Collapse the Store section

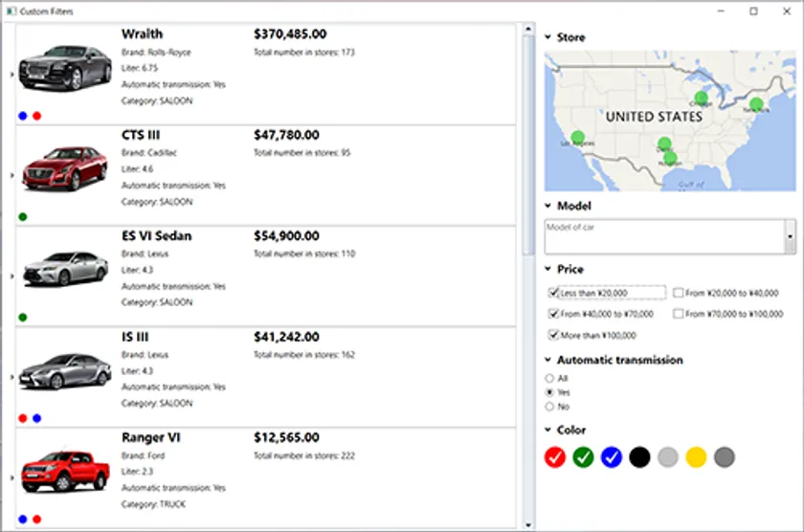tap(547, 38)
